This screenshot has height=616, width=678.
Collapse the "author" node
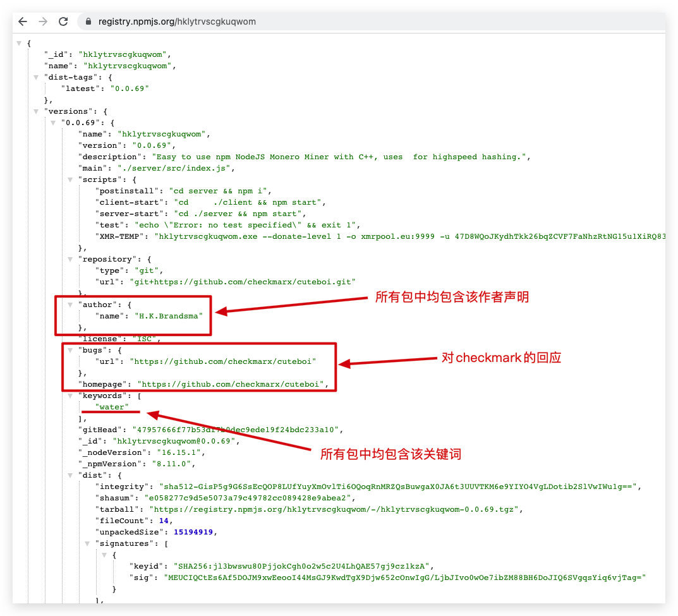70,305
